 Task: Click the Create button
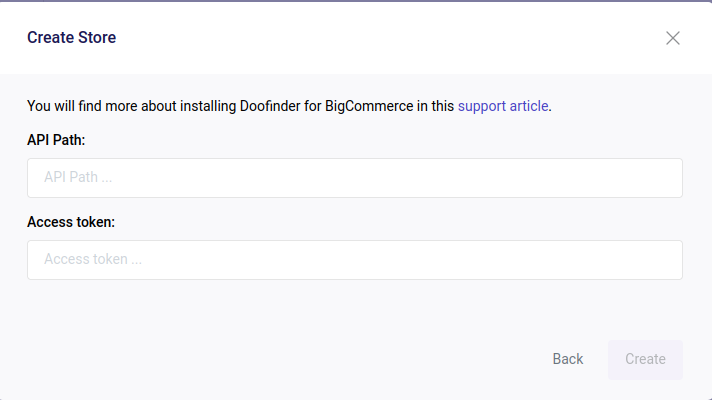tap(645, 359)
